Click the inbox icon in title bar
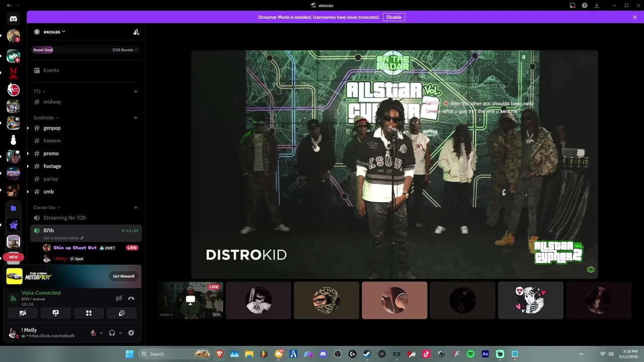The width and height of the screenshot is (644, 362). 573,6
